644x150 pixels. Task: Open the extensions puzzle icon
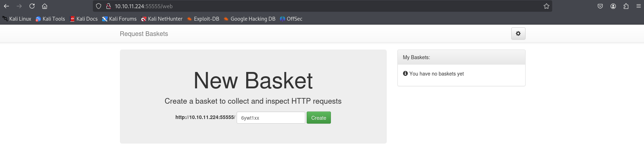click(626, 6)
